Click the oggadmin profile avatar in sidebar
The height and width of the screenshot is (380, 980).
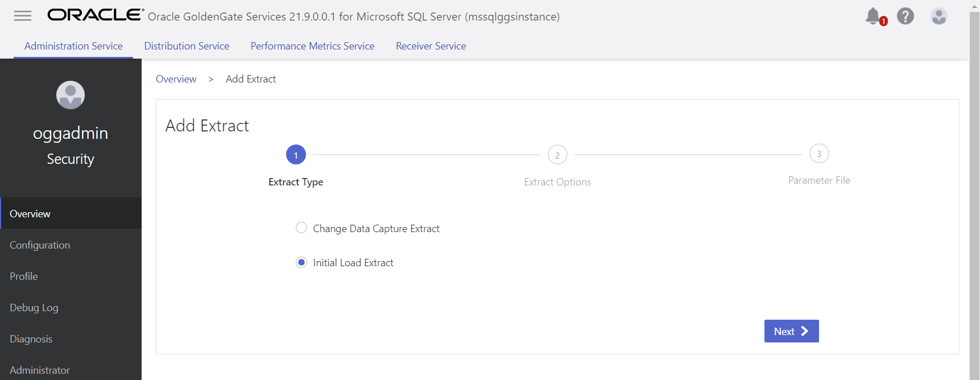71,95
